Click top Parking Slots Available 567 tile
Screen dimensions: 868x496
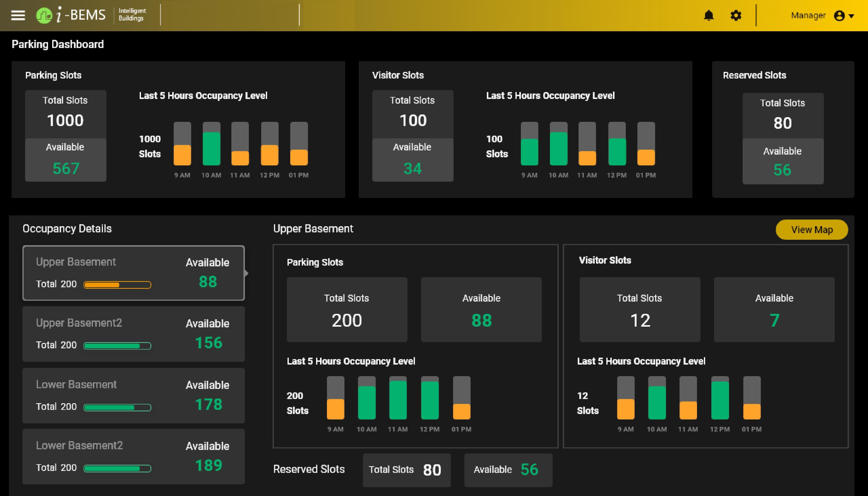(x=66, y=160)
